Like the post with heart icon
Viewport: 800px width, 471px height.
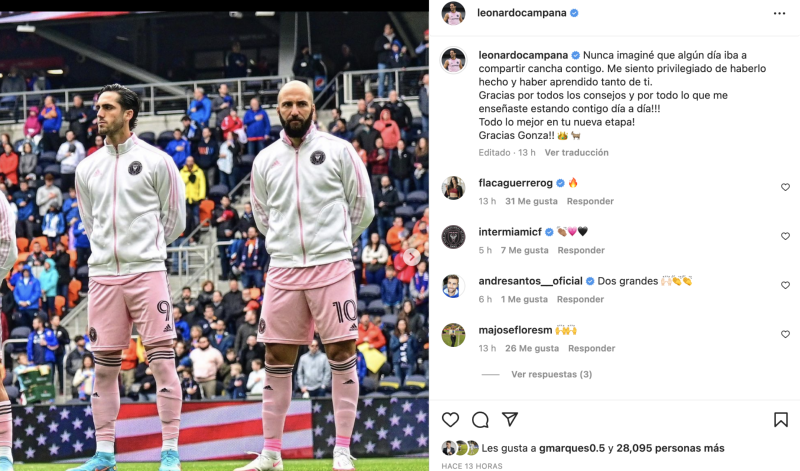click(450, 419)
